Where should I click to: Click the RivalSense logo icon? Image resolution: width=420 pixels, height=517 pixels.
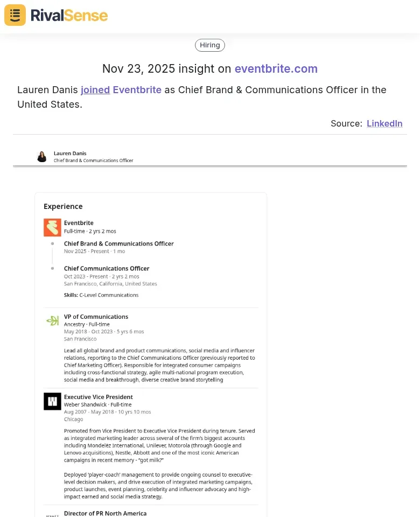tap(15, 15)
